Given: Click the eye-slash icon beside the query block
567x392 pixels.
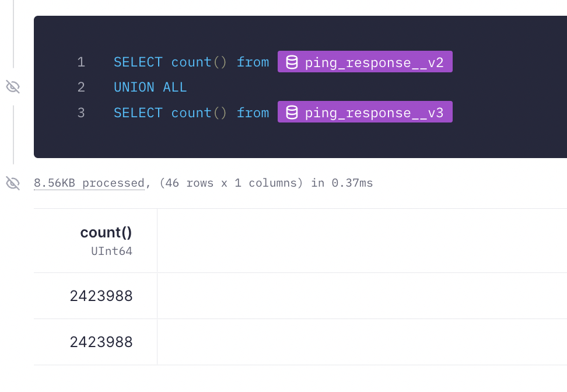Looking at the screenshot, I should pos(13,86).
